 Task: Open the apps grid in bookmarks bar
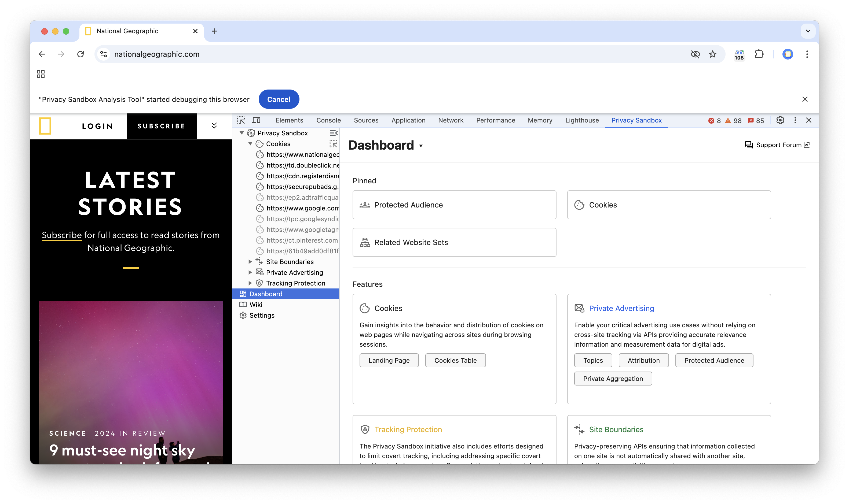(x=41, y=74)
